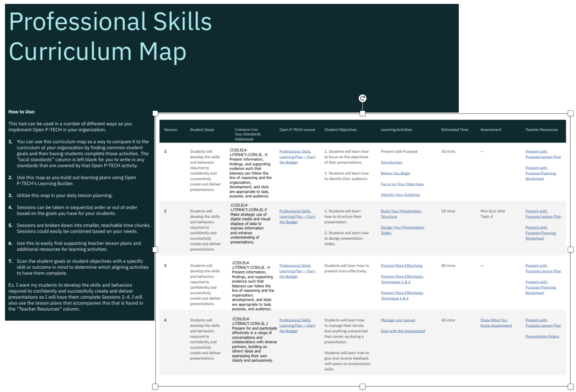Image resolution: width=576 pixels, height=392 pixels.
Task: Open Present More Effectively: Techniques 1 & 2
Action: (x=402, y=279)
